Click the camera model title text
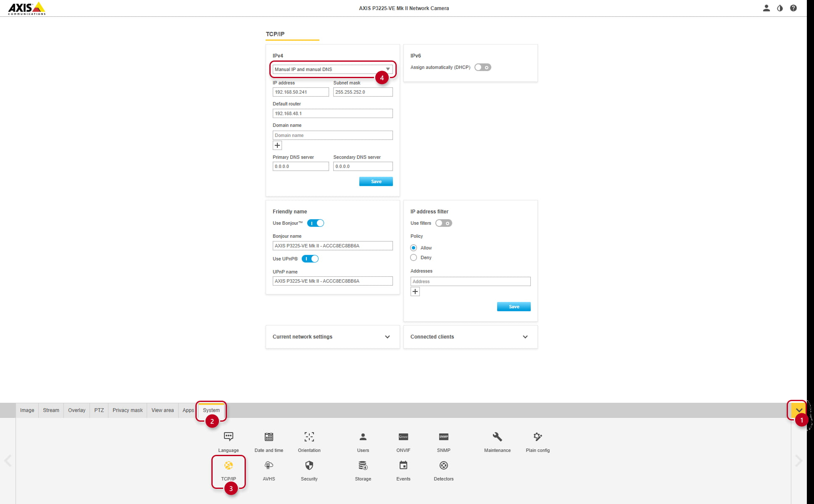 (404, 8)
